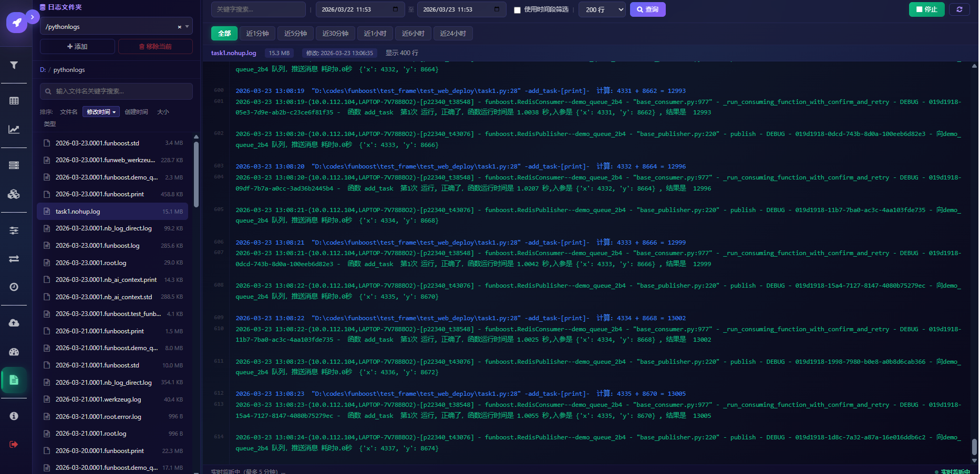Viewport: 980px width, 474px height.
Task: Select the 全部 time filter tab
Action: [x=224, y=34]
